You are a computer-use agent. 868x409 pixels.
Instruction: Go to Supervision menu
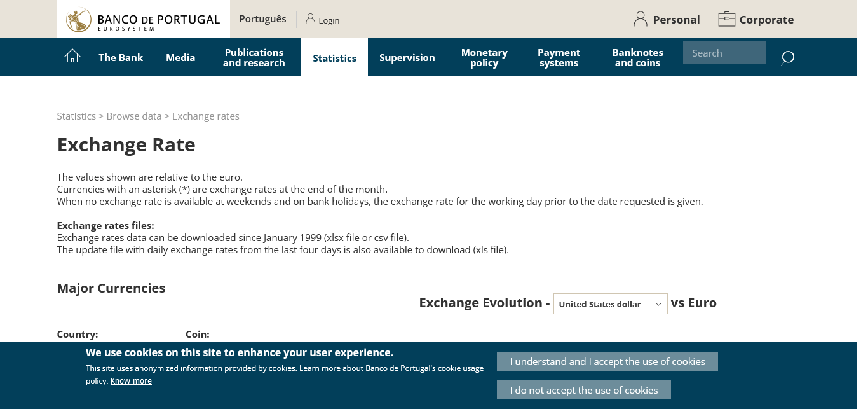click(407, 58)
